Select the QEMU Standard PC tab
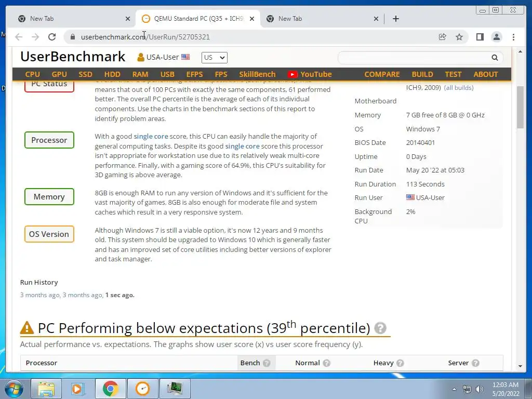532x399 pixels. [x=197, y=19]
